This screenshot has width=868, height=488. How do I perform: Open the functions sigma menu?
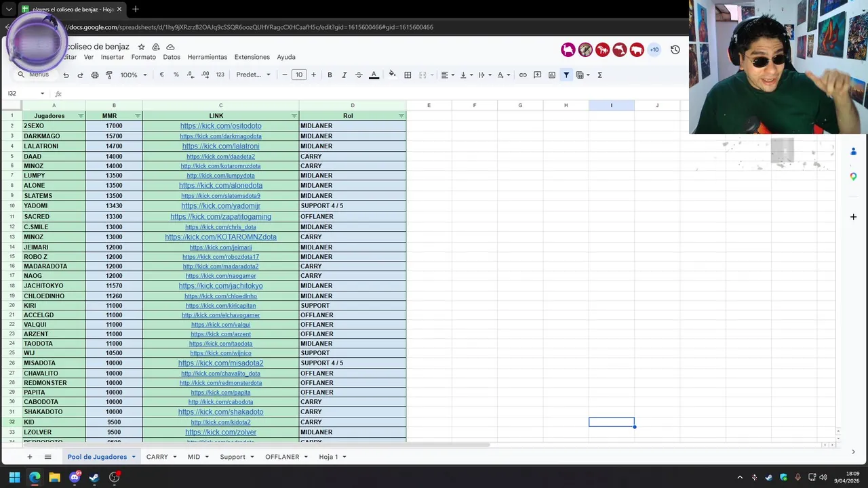[x=599, y=75]
